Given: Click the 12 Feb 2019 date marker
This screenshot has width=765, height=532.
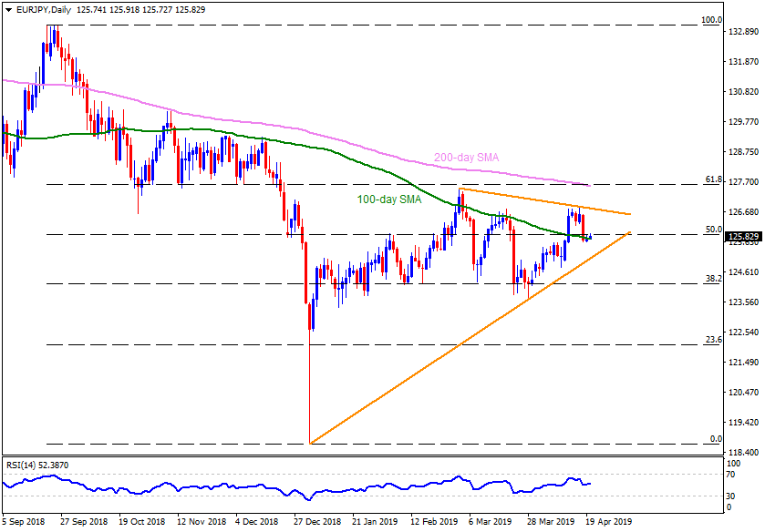Looking at the screenshot, I should (435, 523).
